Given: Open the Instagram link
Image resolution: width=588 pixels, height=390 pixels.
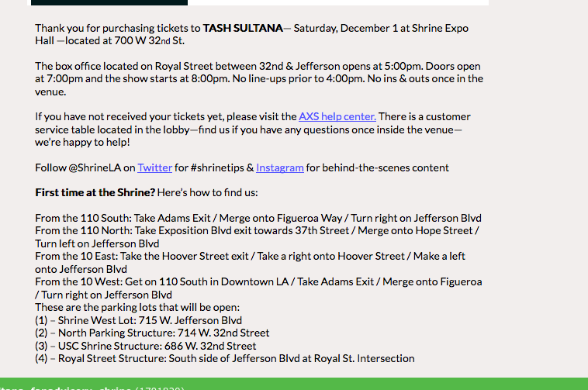Looking at the screenshot, I should click(279, 167).
